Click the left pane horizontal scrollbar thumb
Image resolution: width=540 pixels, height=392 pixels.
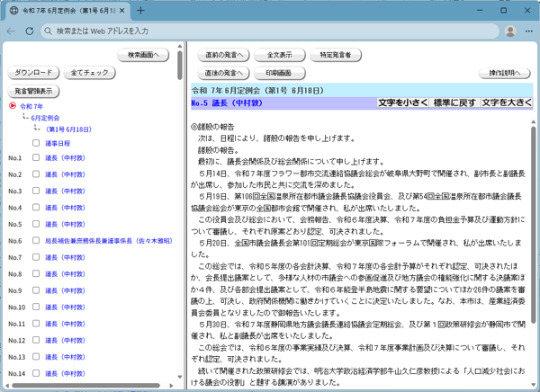click(x=85, y=386)
